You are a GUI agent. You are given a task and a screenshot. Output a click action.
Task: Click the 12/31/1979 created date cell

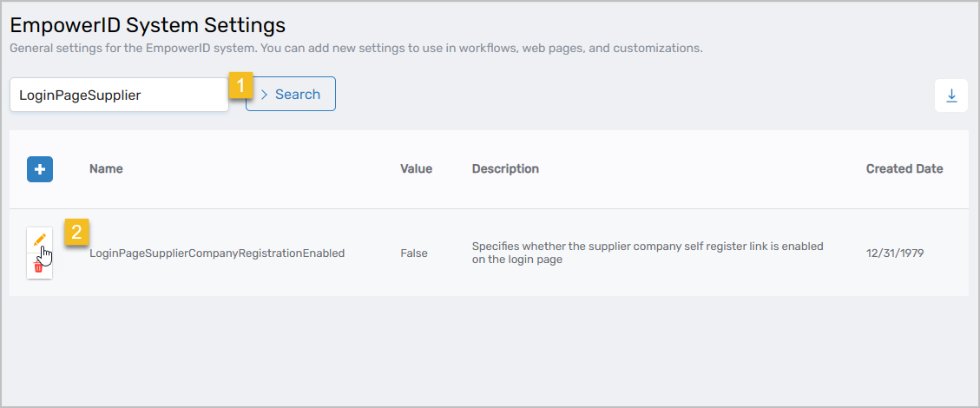point(895,253)
